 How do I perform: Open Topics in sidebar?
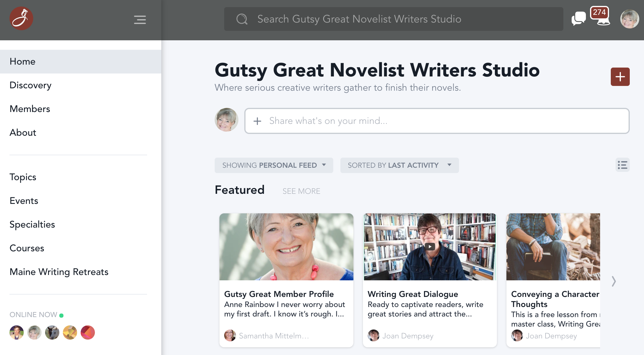point(81,177)
